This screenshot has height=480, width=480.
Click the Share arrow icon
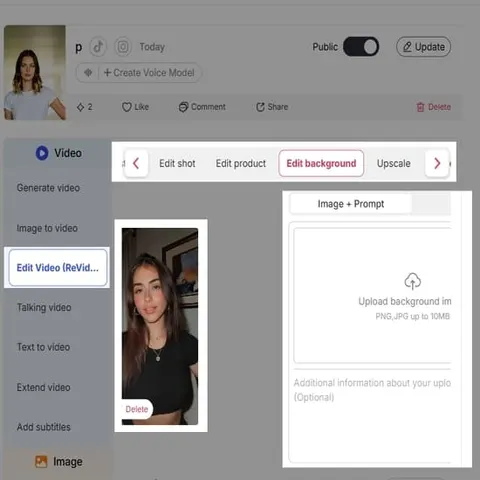pos(260,107)
